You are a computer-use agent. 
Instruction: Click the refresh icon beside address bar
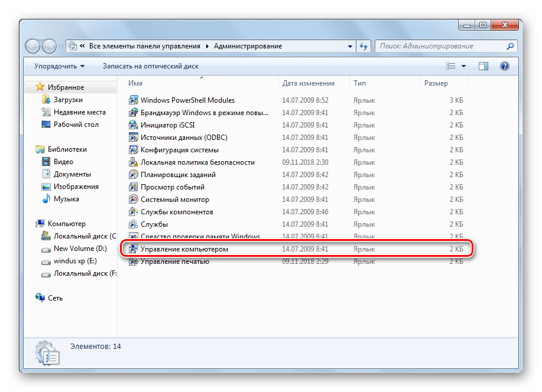(364, 46)
